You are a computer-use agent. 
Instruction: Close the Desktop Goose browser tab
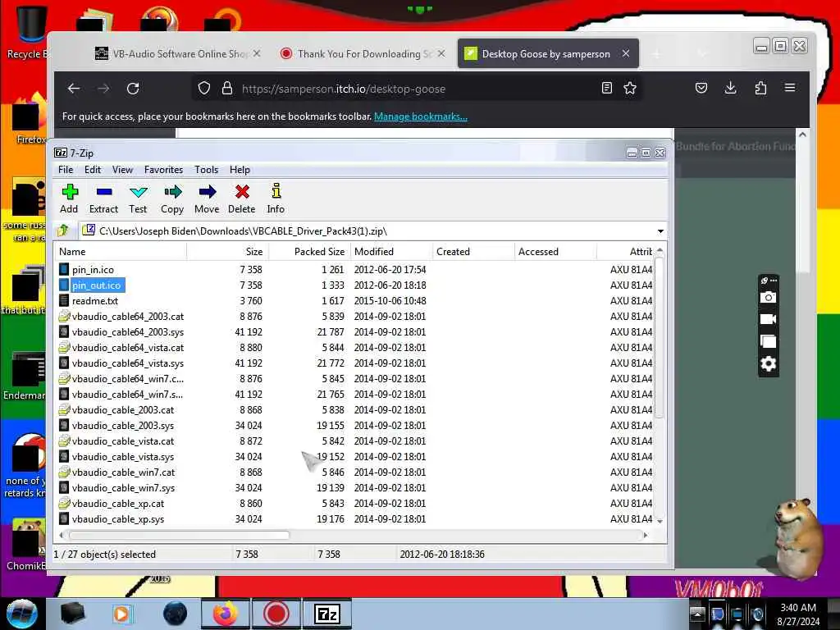tap(626, 53)
